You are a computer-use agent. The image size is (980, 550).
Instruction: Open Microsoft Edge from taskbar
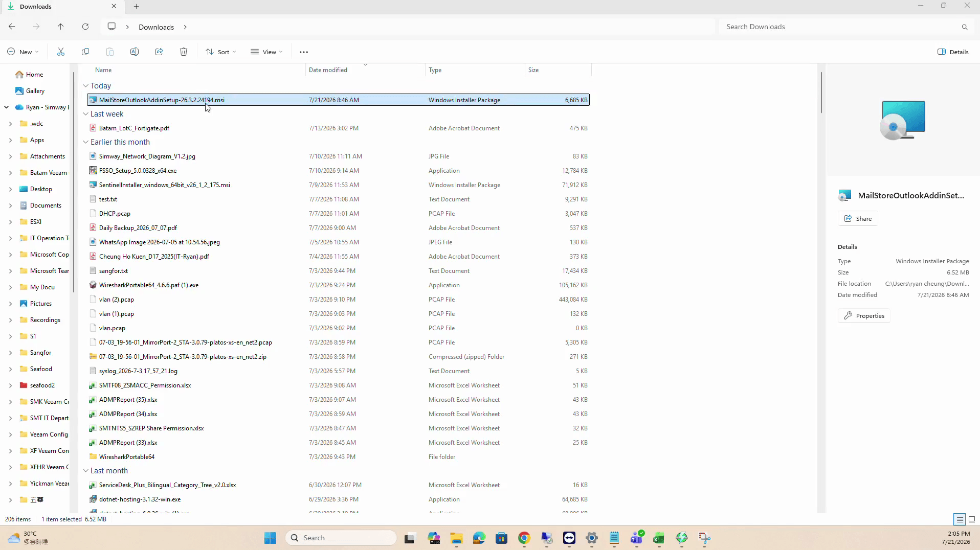479,538
